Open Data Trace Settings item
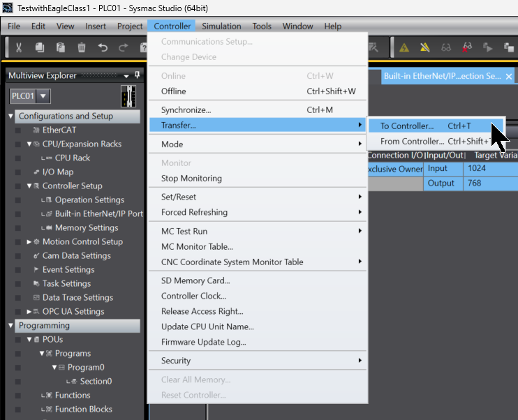The width and height of the screenshot is (518, 420). tap(77, 297)
